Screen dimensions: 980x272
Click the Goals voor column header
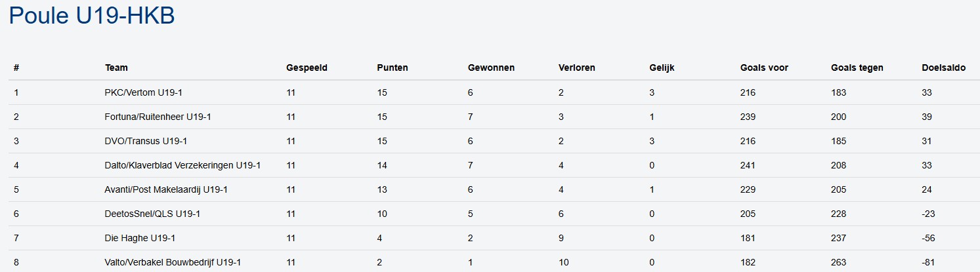764,68
